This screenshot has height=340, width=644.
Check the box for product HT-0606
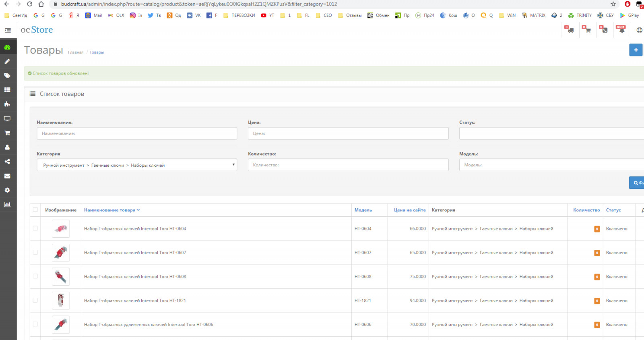(x=35, y=324)
